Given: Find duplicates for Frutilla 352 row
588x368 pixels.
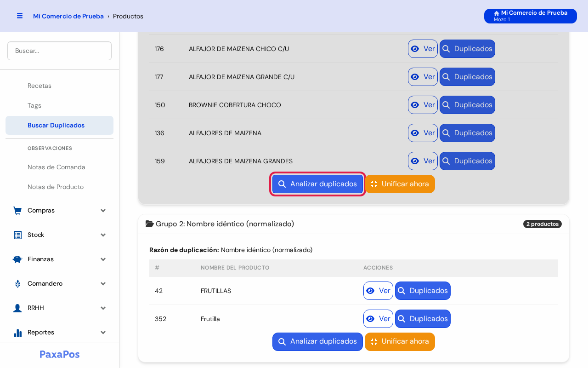Looking at the screenshot, I should (423, 319).
